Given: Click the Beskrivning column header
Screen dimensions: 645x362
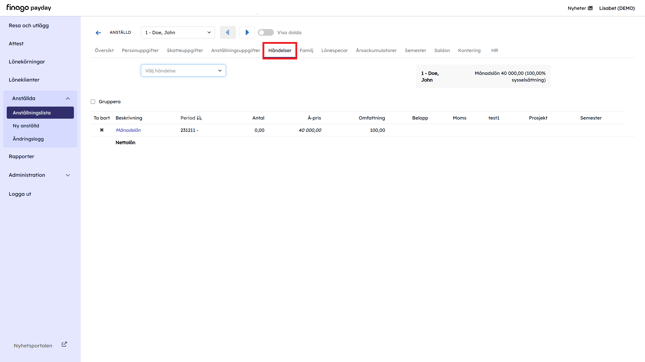Looking at the screenshot, I should [x=129, y=118].
